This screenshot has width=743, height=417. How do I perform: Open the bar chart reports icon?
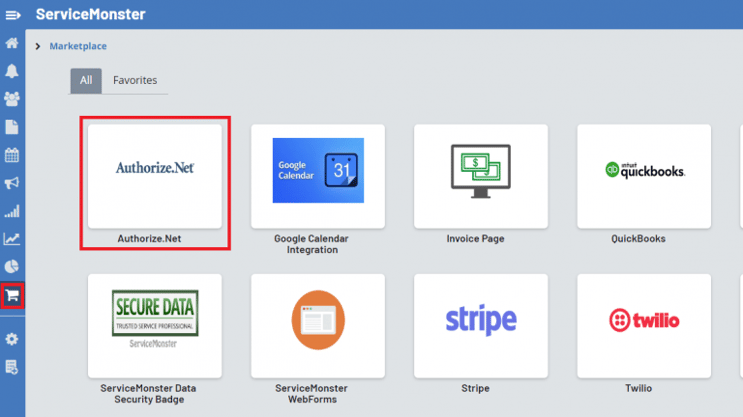(12, 211)
